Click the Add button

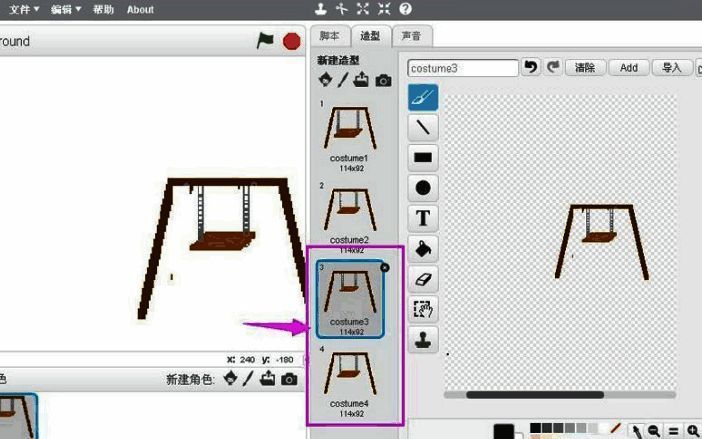(628, 68)
